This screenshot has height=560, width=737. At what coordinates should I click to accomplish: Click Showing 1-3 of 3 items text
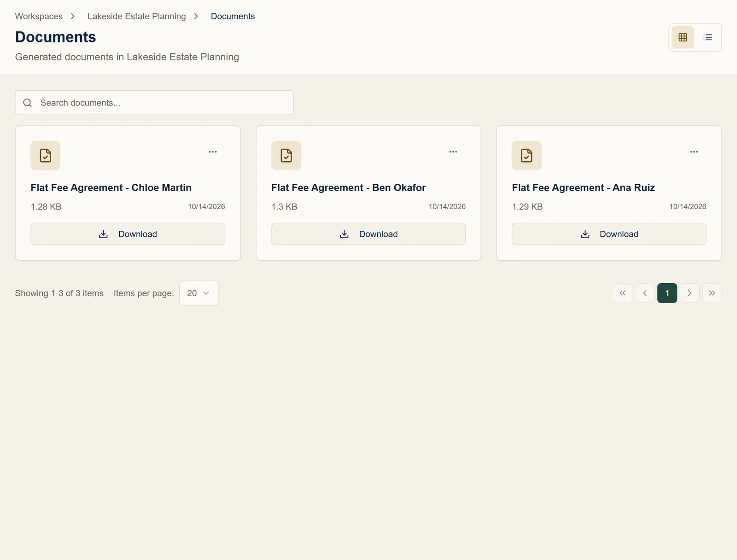[59, 293]
